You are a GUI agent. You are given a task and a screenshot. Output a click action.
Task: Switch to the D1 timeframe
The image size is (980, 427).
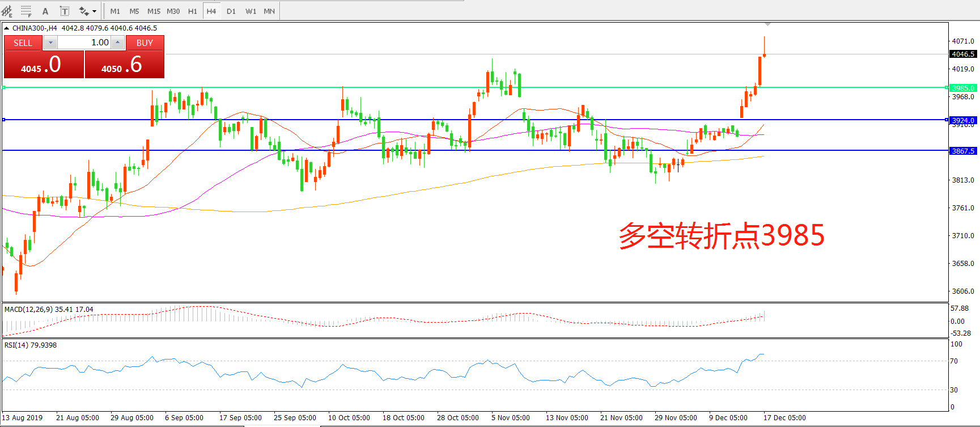click(231, 11)
